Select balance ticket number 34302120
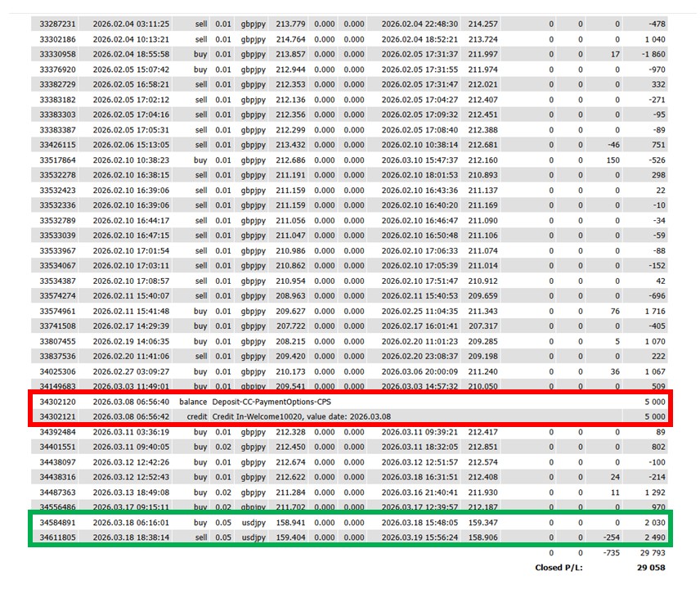Viewport: 700px width, 589px height. point(58,402)
